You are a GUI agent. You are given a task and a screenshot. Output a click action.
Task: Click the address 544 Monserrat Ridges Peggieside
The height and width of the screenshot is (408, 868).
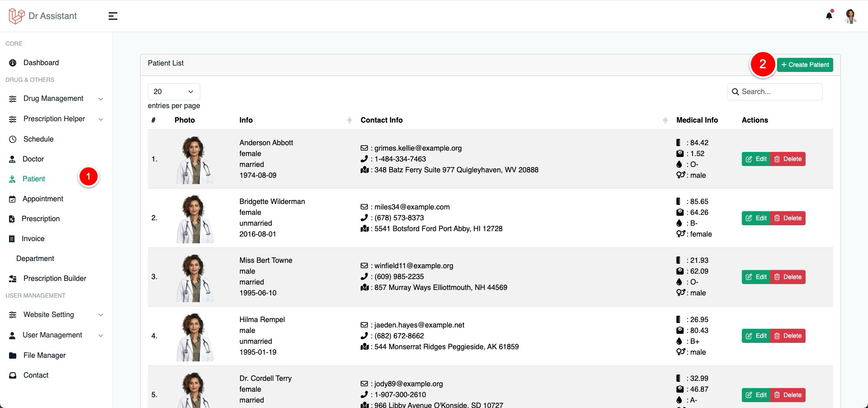(x=447, y=347)
